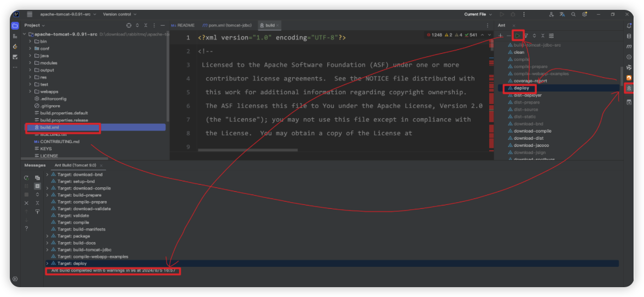This screenshot has width=644, height=297.
Task: Click the Ant panel vertical scrollbar
Action: point(622,76)
